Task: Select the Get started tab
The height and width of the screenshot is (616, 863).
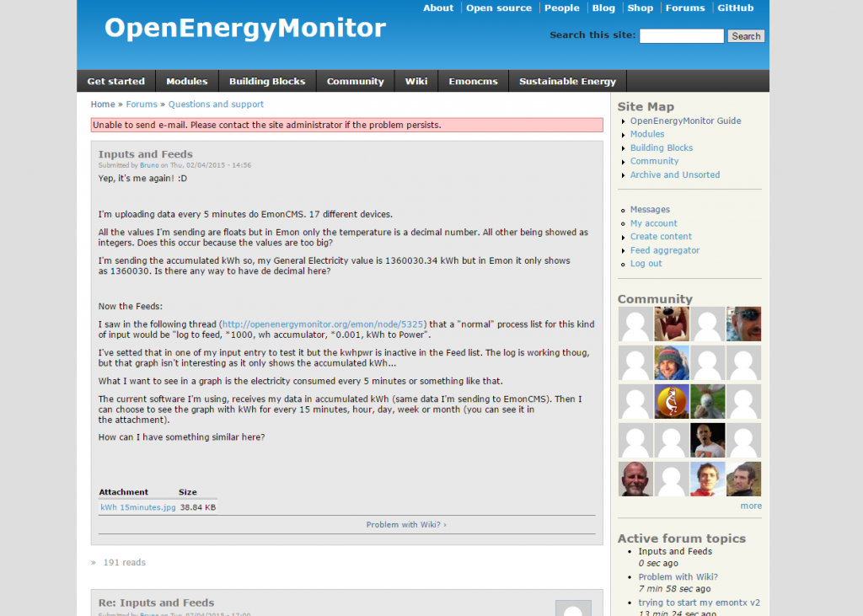Action: pos(116,81)
